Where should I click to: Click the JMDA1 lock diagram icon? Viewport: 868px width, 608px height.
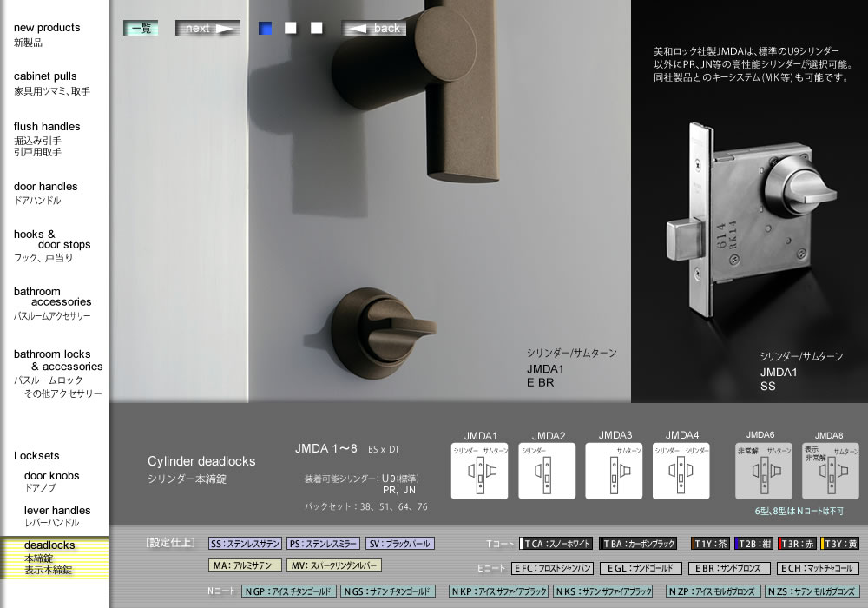pyautogui.click(x=480, y=471)
